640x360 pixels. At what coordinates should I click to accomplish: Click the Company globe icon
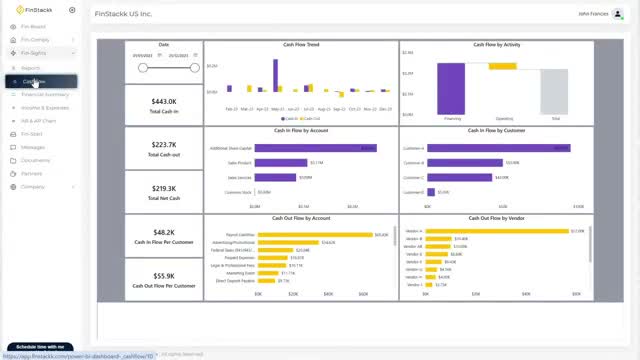click(x=13, y=187)
